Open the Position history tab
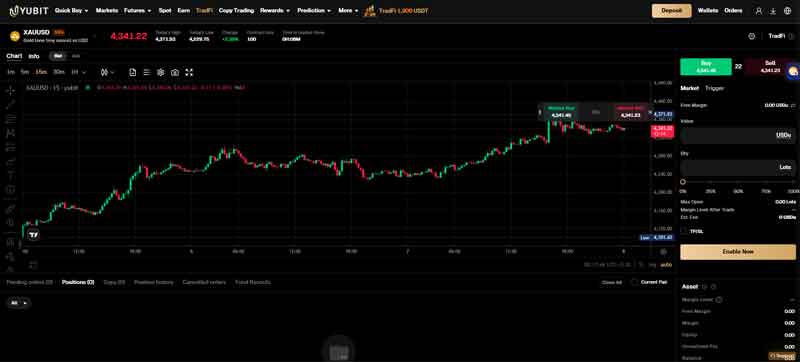Viewport: 800px width, 362px height. click(154, 282)
